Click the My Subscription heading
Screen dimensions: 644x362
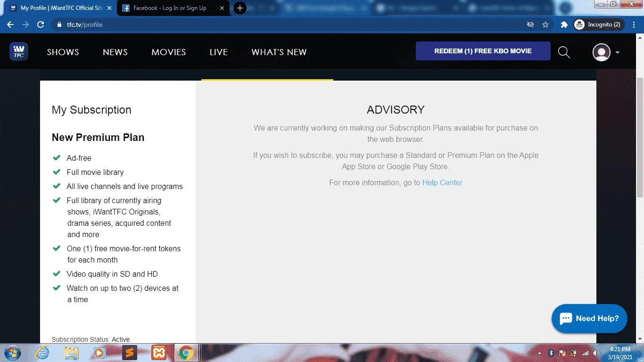pos(91,110)
